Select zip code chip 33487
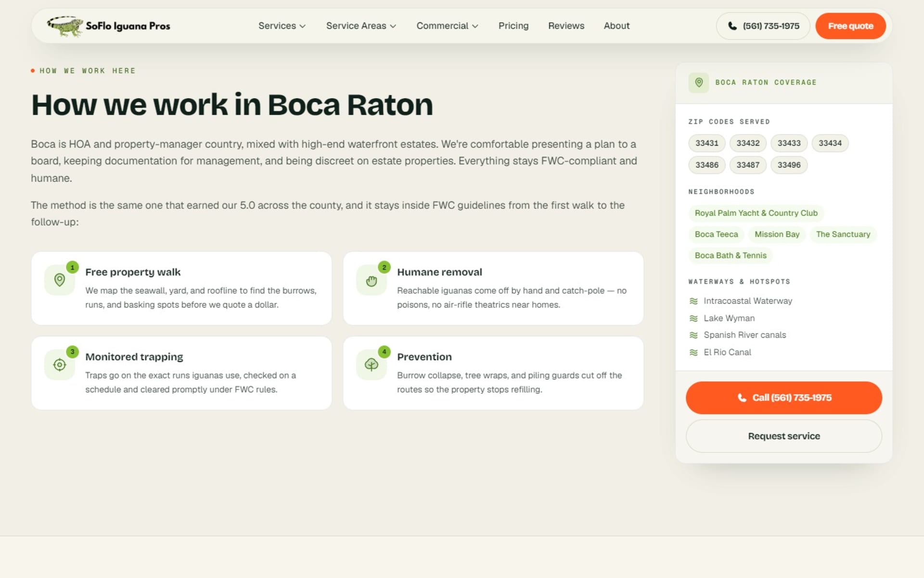Image resolution: width=924 pixels, height=578 pixels. click(748, 165)
